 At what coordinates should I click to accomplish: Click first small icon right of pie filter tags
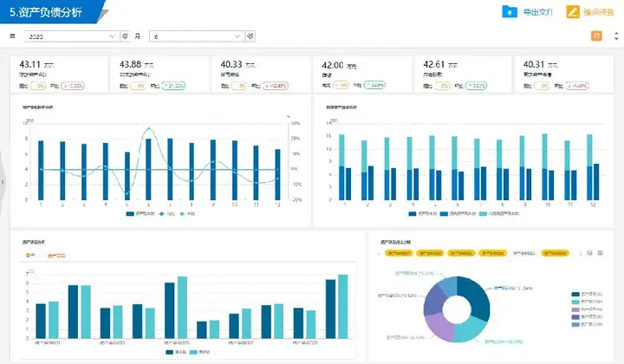590,253
